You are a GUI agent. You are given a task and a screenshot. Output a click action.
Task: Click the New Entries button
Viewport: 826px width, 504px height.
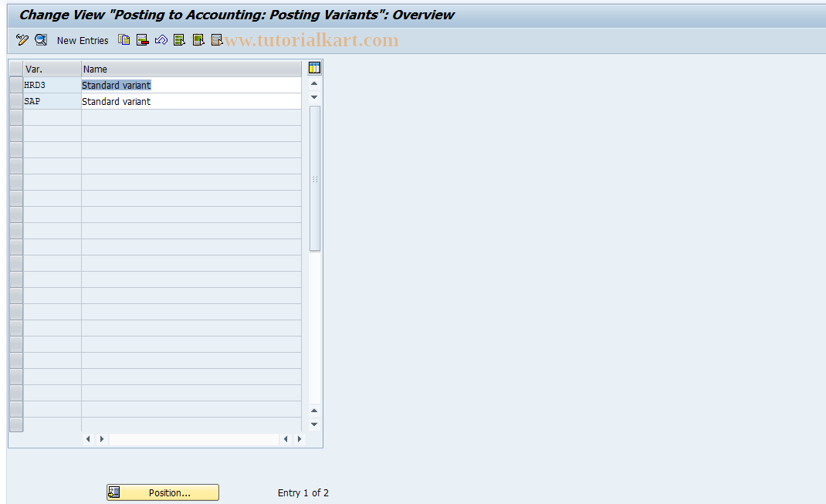[83, 41]
